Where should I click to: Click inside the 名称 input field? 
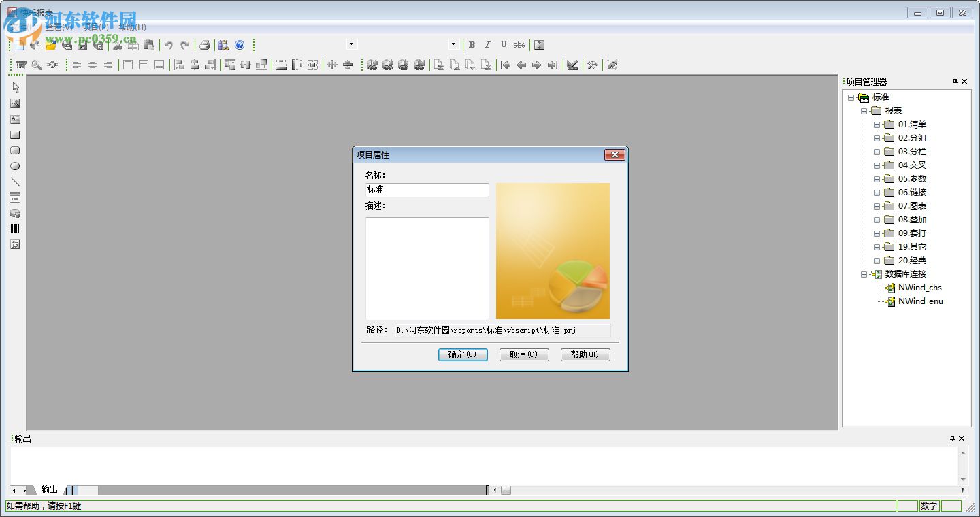[427, 190]
